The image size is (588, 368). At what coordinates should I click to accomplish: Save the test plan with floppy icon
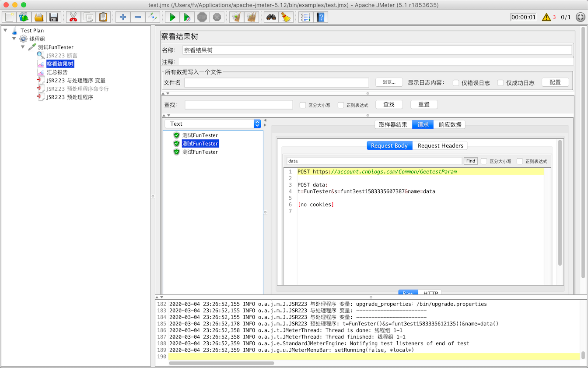click(54, 17)
